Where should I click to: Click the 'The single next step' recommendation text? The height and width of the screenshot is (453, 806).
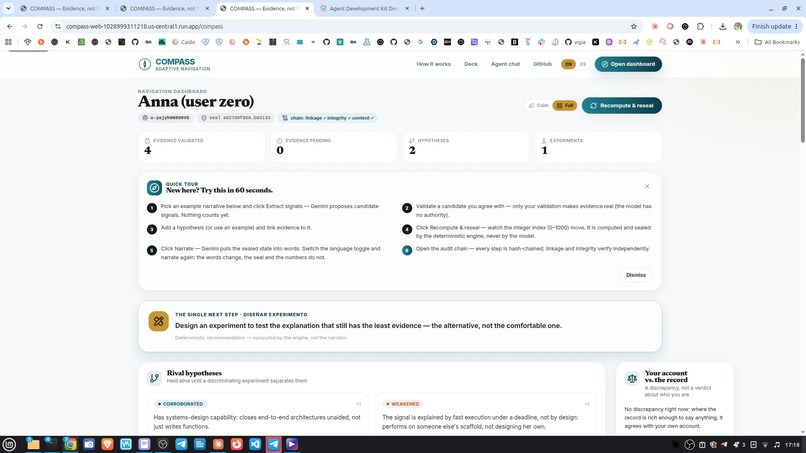click(x=368, y=325)
